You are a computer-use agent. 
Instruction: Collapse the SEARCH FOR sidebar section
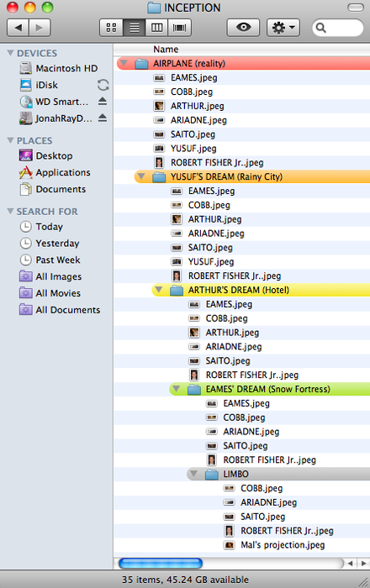[x=10, y=211]
